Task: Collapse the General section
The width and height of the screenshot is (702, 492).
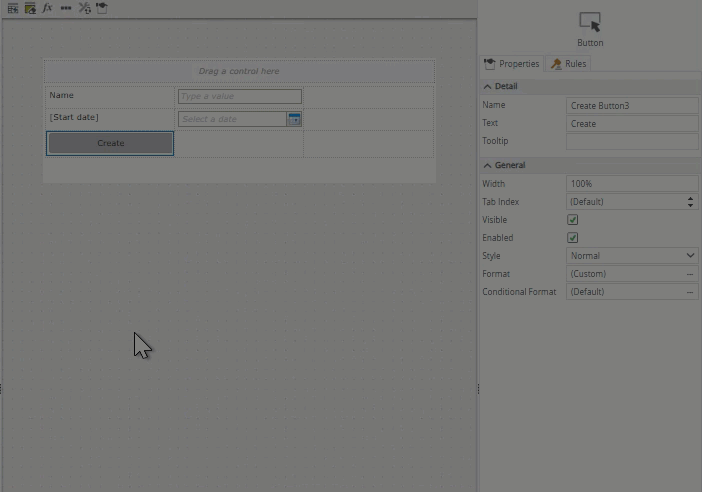Action: coord(488,165)
